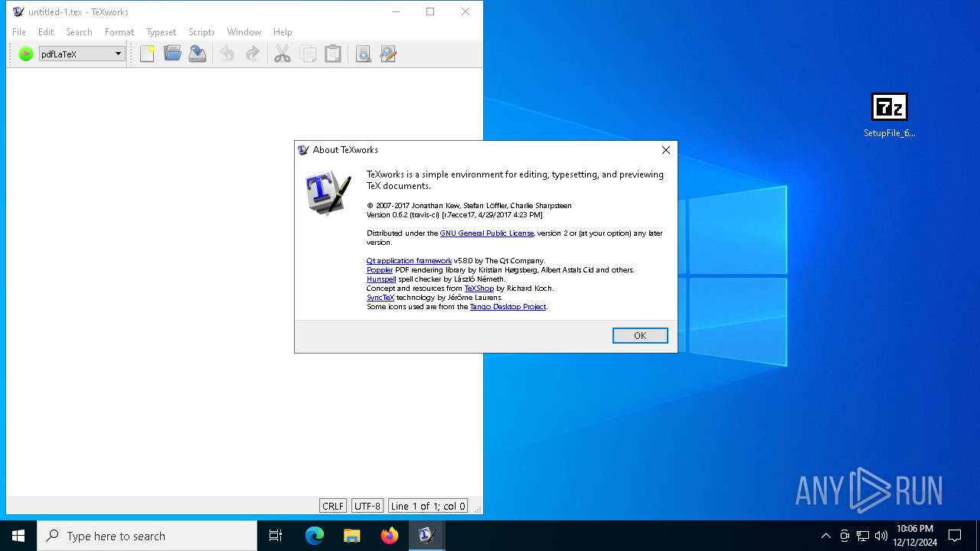
Task: Open the Scripts menu
Action: [201, 32]
